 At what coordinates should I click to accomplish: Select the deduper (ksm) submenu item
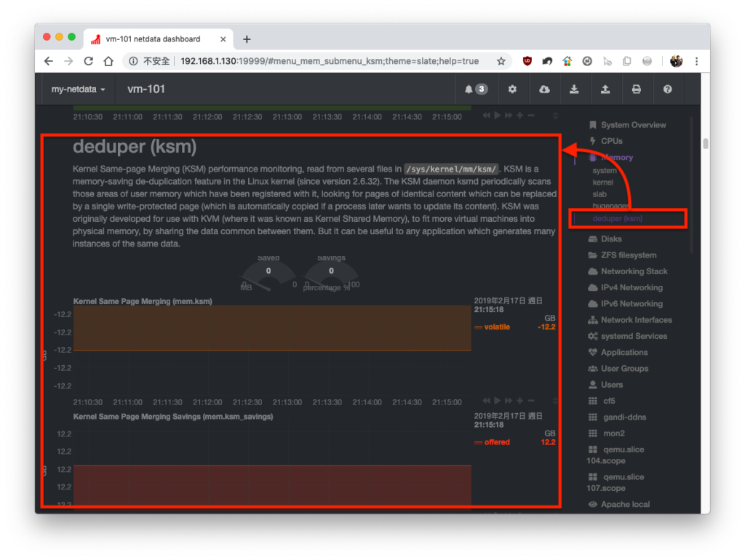click(x=618, y=218)
